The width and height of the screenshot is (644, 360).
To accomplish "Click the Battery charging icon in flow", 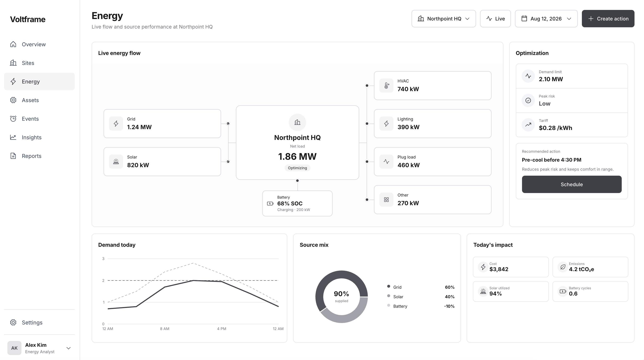I will [270, 204].
